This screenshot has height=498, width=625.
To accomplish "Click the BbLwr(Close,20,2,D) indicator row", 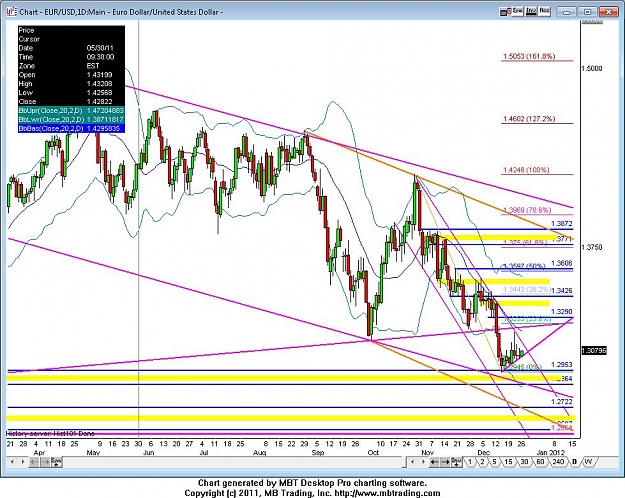I will coord(71,119).
